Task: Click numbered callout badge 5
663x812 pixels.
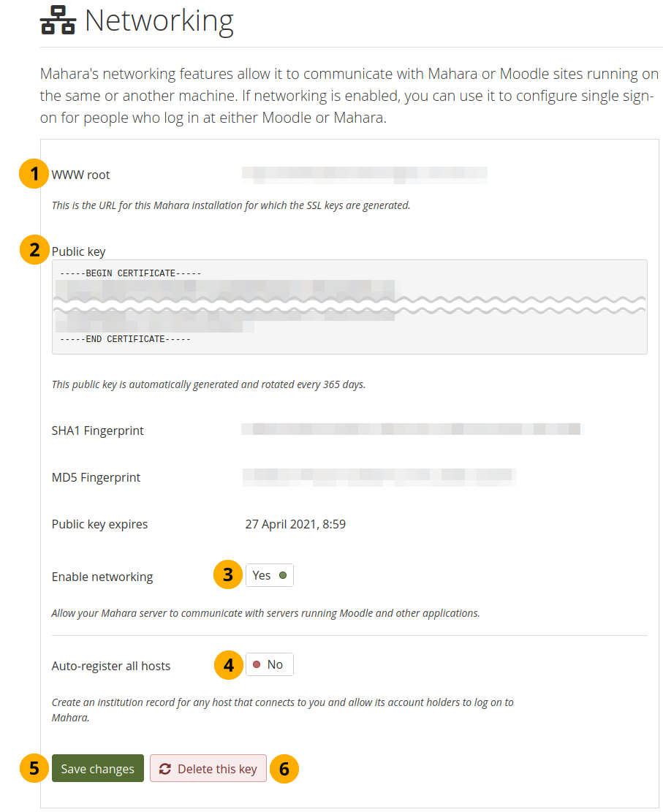Action: [34, 769]
